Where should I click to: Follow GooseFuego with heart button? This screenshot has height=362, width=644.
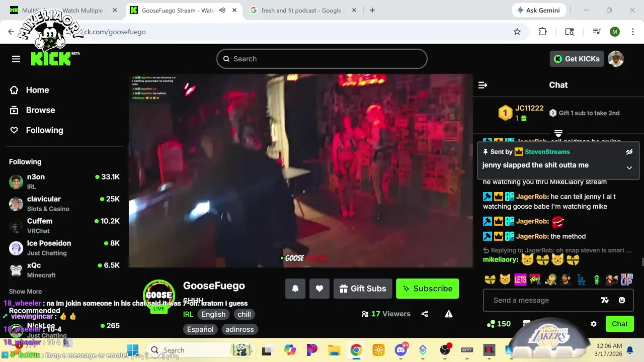319,289
